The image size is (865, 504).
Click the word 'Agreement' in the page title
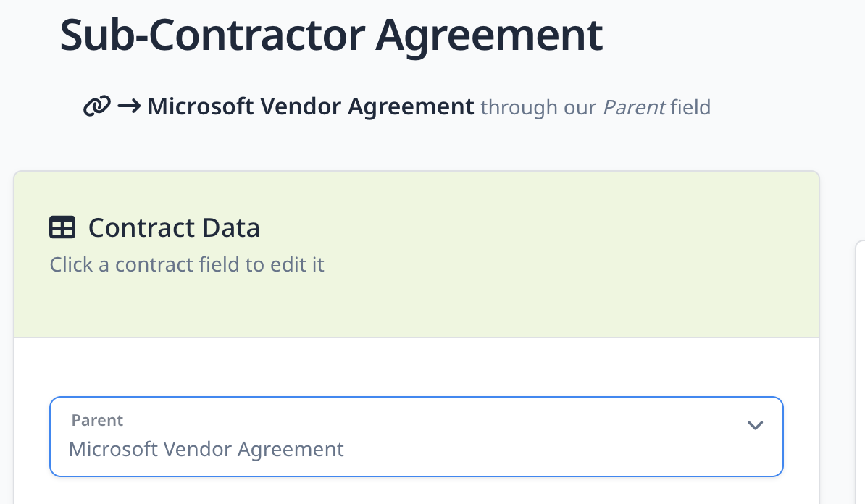click(x=490, y=34)
